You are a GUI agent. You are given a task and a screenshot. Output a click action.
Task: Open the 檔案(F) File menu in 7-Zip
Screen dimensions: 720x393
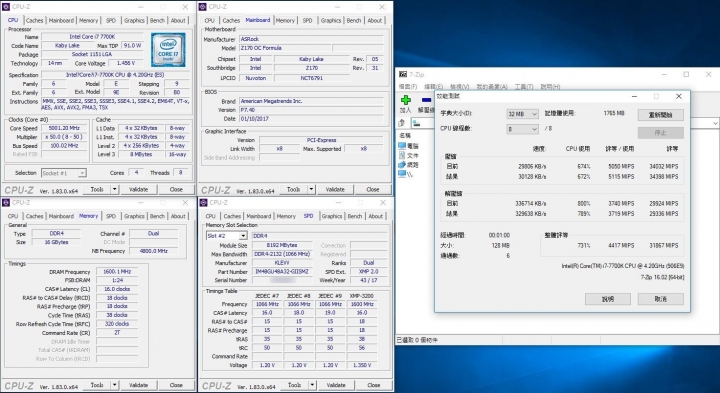408,87
